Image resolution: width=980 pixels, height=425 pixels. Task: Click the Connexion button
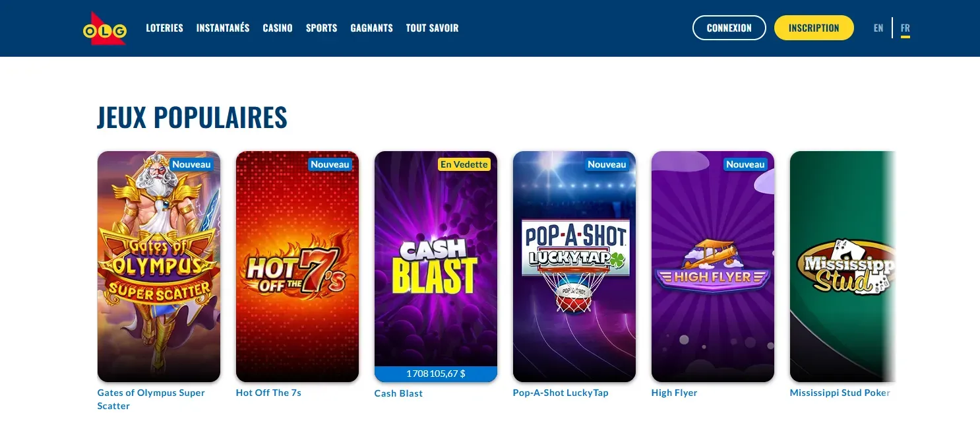coord(729,28)
